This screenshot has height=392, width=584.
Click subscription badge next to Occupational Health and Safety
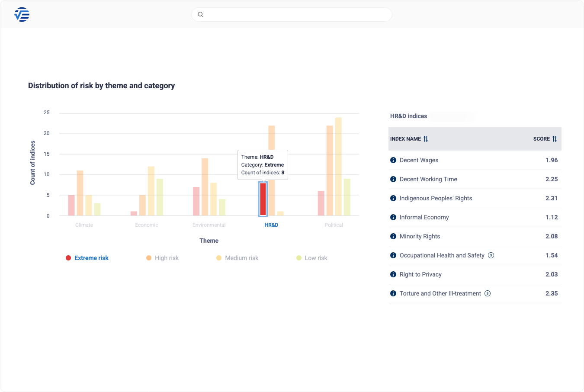point(491,255)
